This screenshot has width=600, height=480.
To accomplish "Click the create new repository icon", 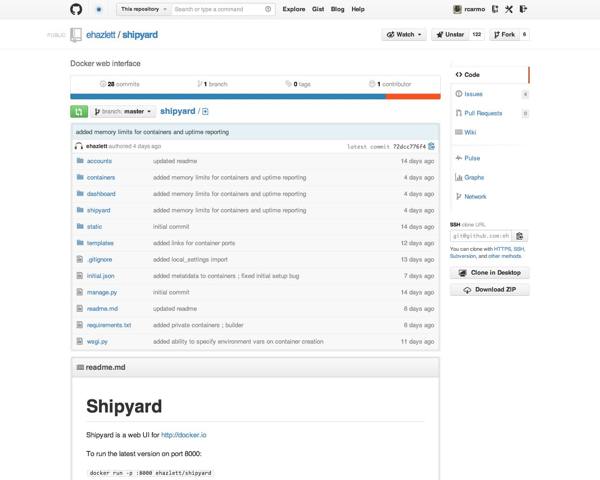I will (x=493, y=9).
